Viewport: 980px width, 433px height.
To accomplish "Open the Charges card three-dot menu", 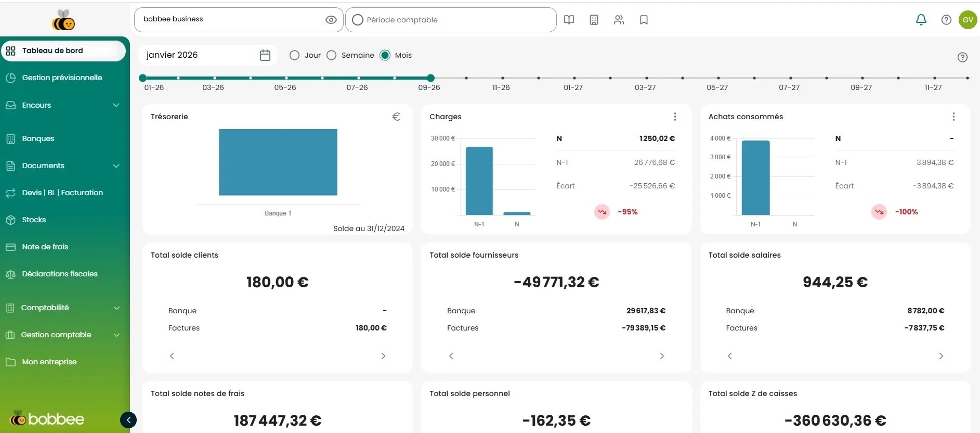I will click(x=675, y=117).
